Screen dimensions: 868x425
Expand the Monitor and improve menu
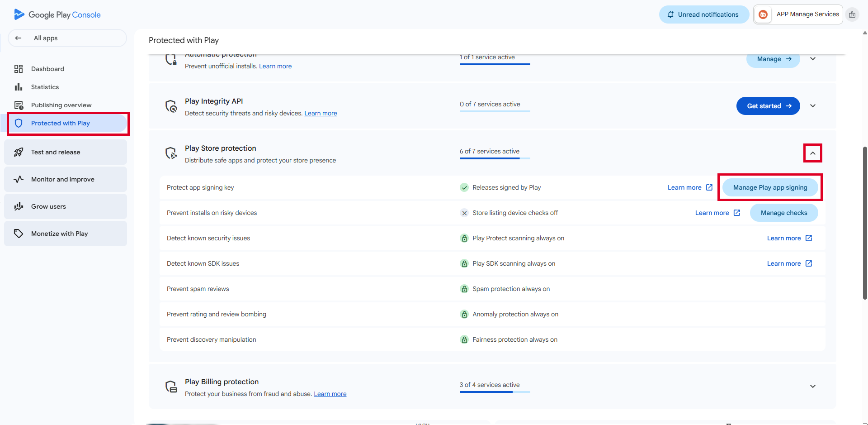(66, 179)
